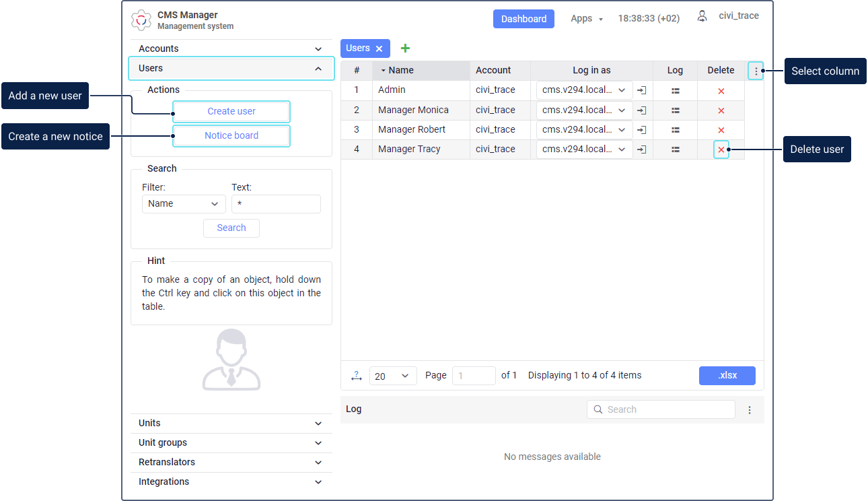Export the table with .xlsx button

click(x=727, y=375)
